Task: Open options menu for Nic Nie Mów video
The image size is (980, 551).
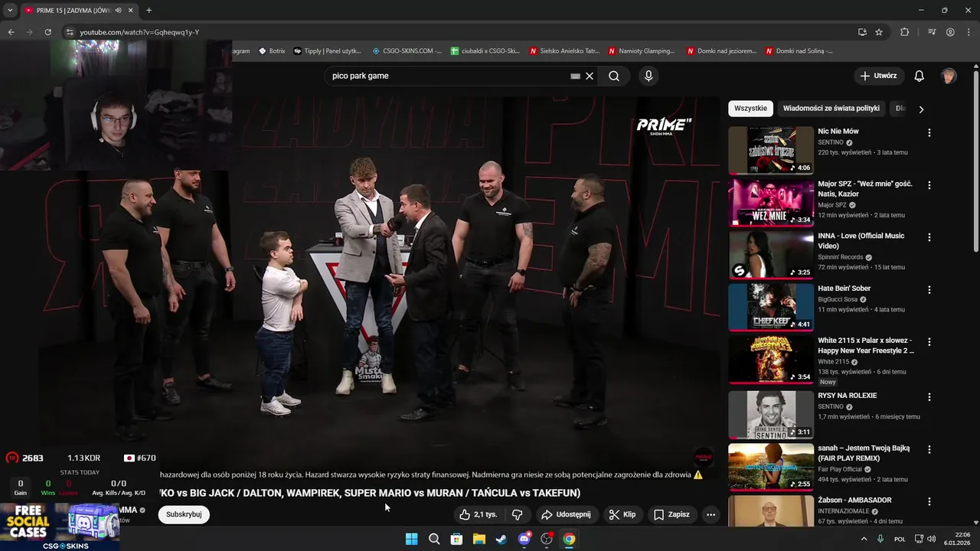Action: pyautogui.click(x=929, y=132)
